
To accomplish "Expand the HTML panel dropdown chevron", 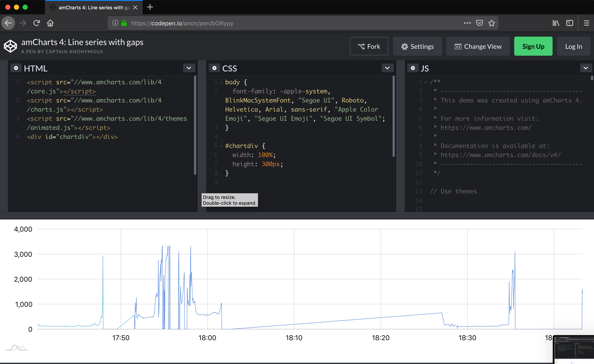I will [x=189, y=68].
